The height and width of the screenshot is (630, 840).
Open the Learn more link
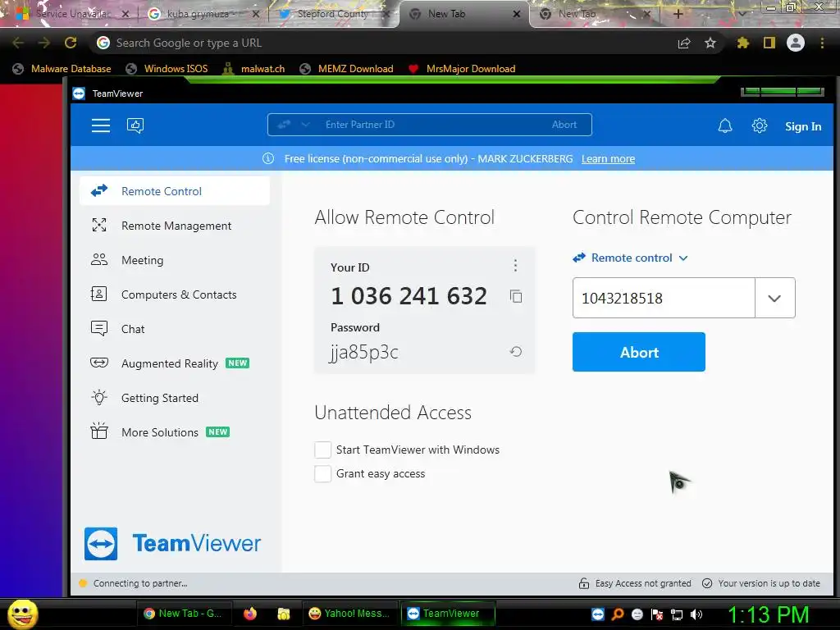608,158
